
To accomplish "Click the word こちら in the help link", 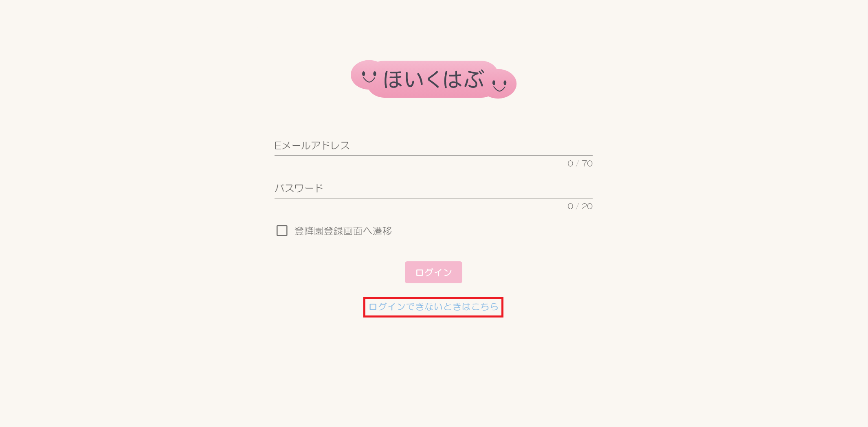I will [x=485, y=307].
